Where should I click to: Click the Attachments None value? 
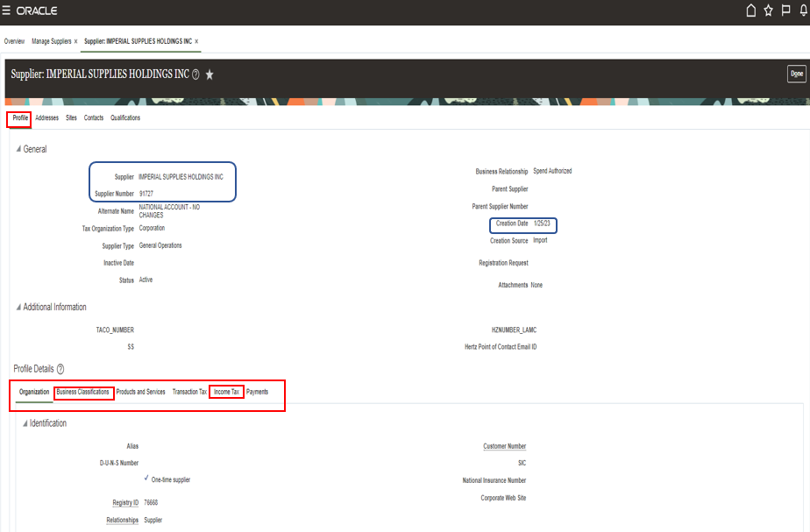click(536, 285)
